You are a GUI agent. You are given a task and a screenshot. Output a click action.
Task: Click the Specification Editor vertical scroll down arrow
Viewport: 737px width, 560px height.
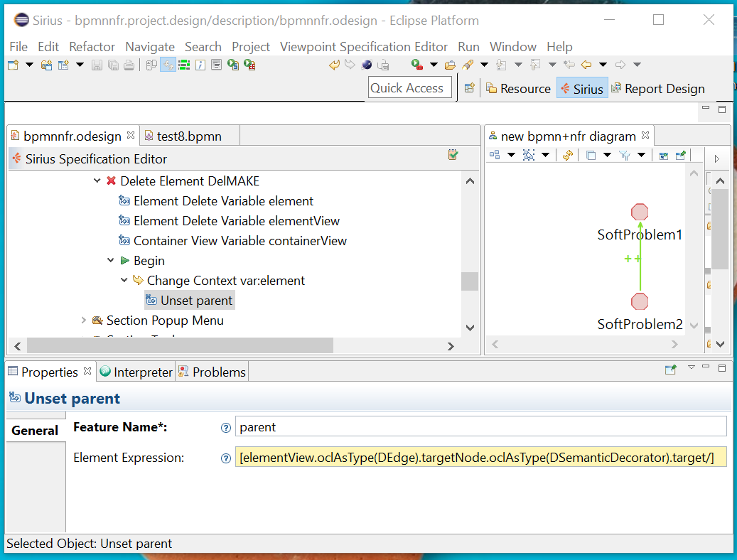470,328
